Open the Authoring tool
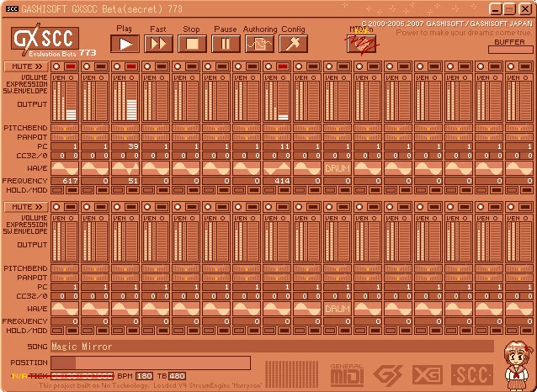Image resolution: width=537 pixels, height=392 pixels. pos(260,44)
